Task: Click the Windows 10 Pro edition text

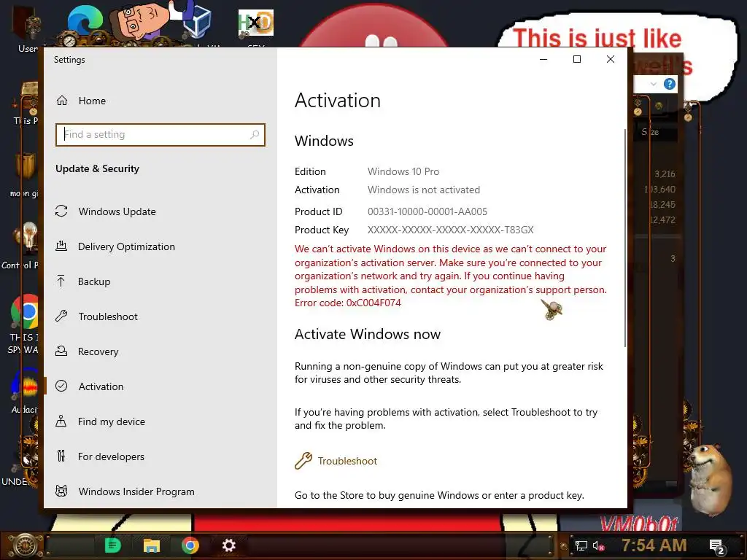Action: (x=403, y=171)
